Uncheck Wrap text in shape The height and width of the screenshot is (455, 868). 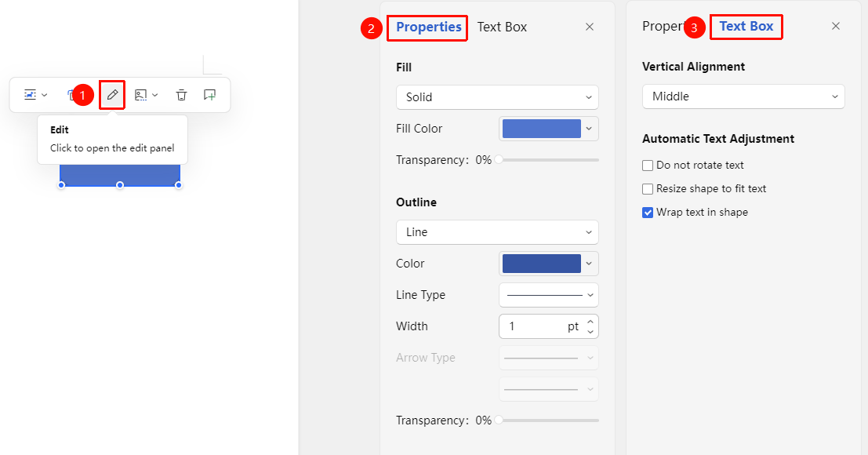click(648, 213)
